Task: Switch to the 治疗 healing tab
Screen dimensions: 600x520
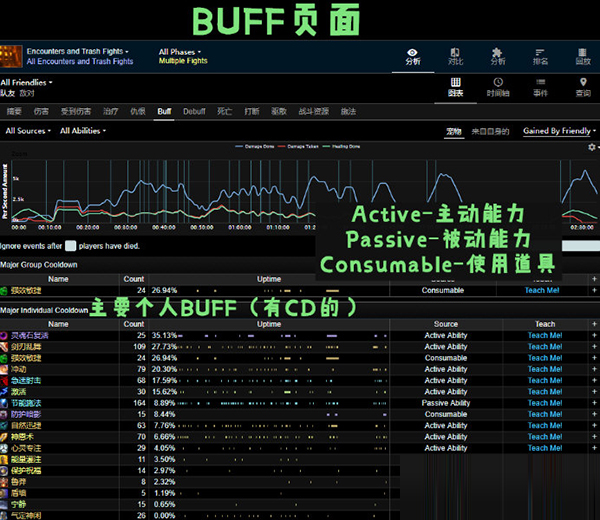Action: 110,112
